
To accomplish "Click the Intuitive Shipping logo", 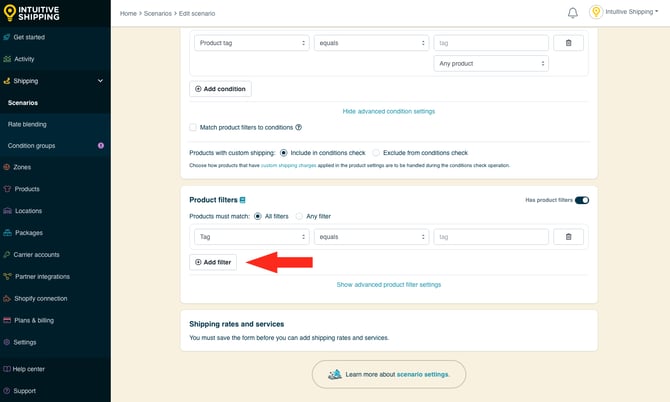I will pos(37,13).
